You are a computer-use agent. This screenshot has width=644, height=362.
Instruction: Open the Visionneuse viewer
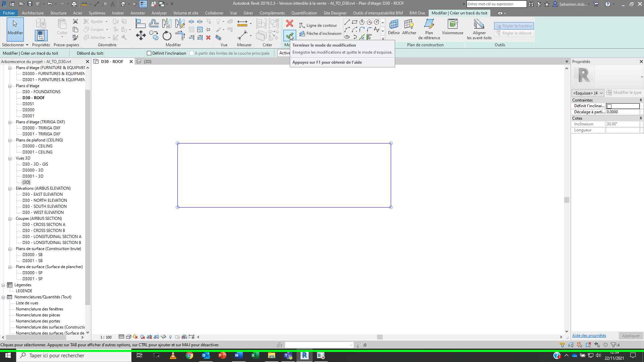452,27
